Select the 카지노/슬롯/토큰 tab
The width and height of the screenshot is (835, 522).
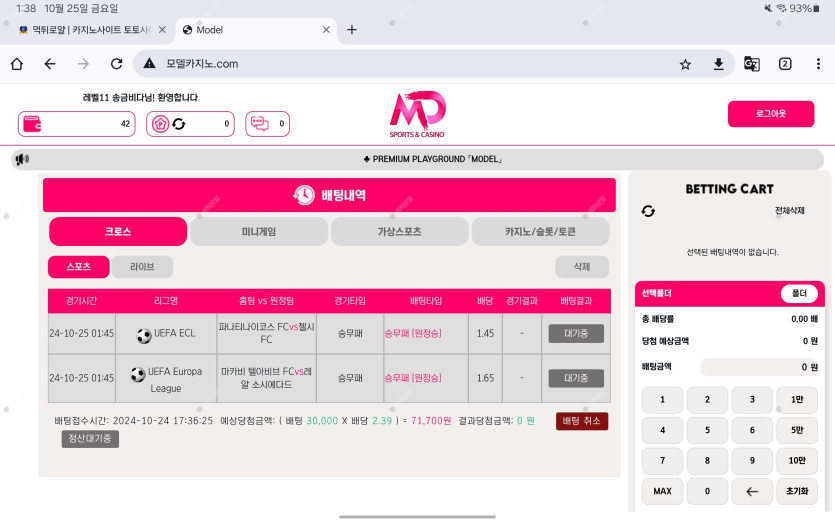(540, 231)
